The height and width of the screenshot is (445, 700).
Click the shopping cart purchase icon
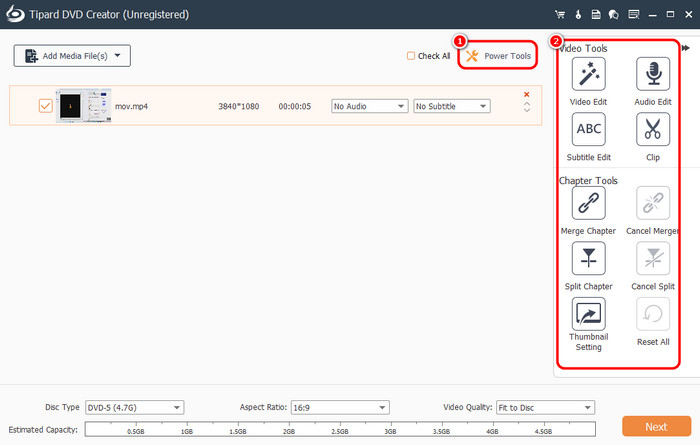click(559, 15)
